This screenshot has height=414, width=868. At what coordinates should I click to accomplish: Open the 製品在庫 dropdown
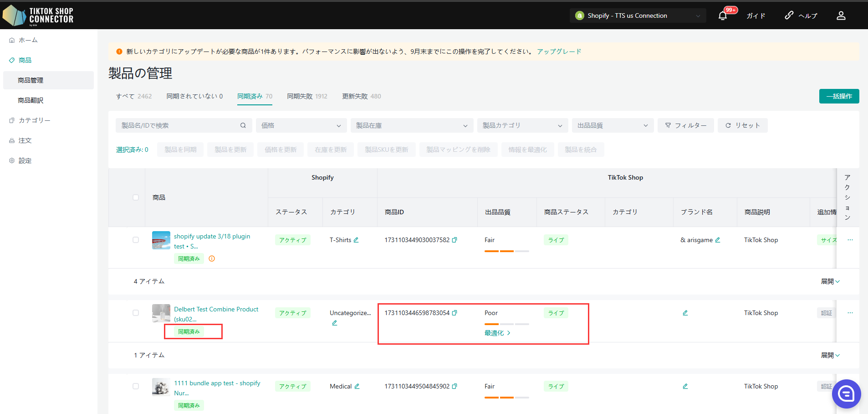click(x=412, y=125)
